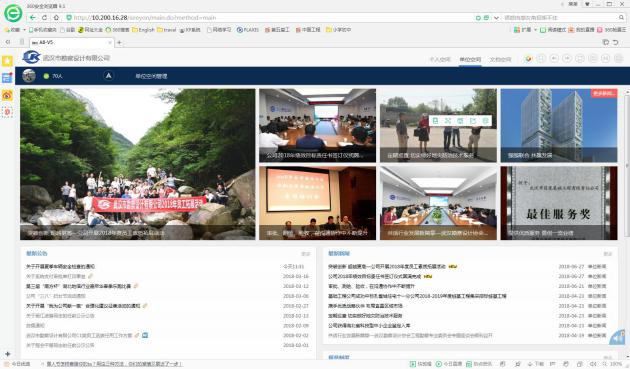Image resolution: width=630 pixels, height=369 pixels.
Task: Click the magnifier search icon in search box
Action: coord(621,18)
